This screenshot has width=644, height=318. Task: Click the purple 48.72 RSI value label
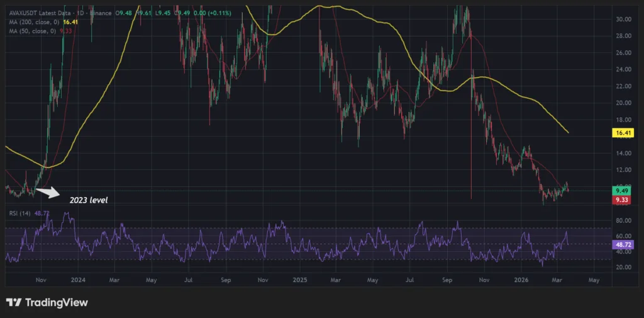tap(621, 244)
